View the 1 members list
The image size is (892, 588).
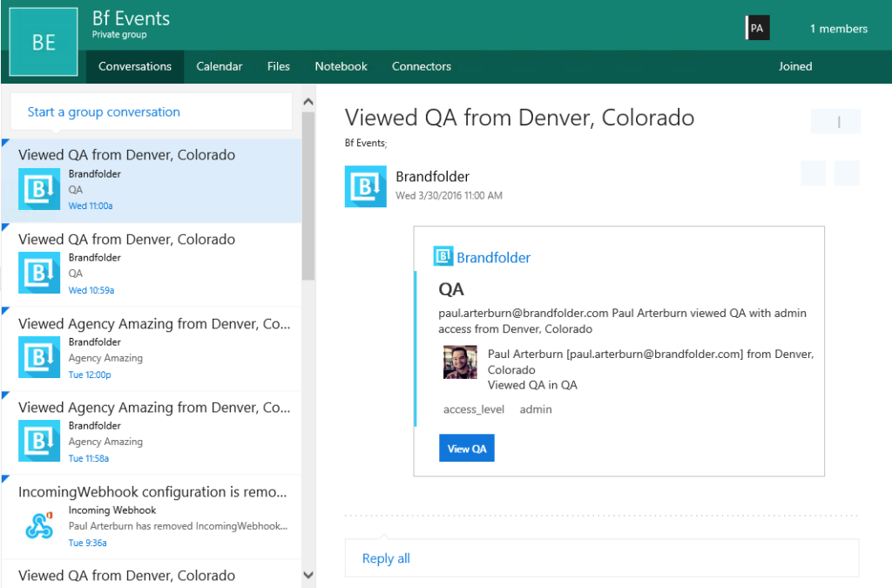(839, 29)
